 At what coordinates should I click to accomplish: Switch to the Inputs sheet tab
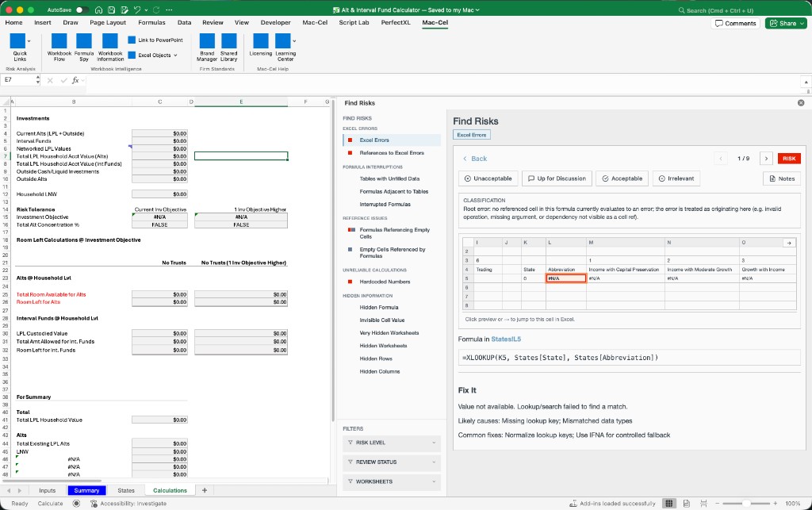point(47,490)
